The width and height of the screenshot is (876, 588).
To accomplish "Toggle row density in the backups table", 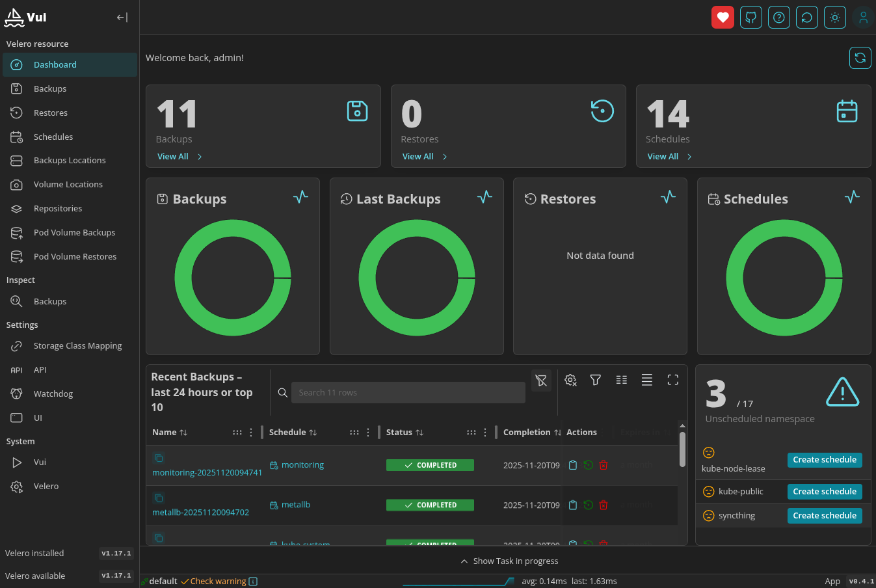I will tap(646, 381).
